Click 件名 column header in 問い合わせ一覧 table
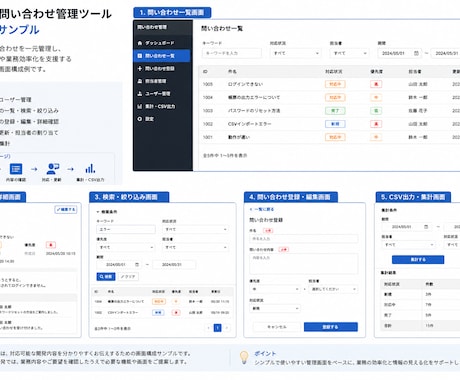This screenshot has height=380, width=460. click(x=232, y=71)
